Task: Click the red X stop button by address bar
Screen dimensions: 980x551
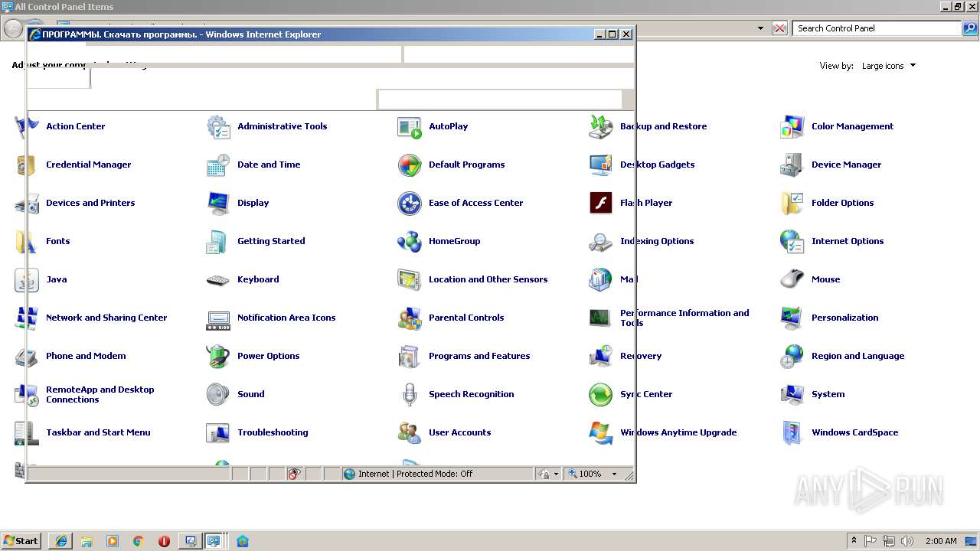Action: (779, 28)
